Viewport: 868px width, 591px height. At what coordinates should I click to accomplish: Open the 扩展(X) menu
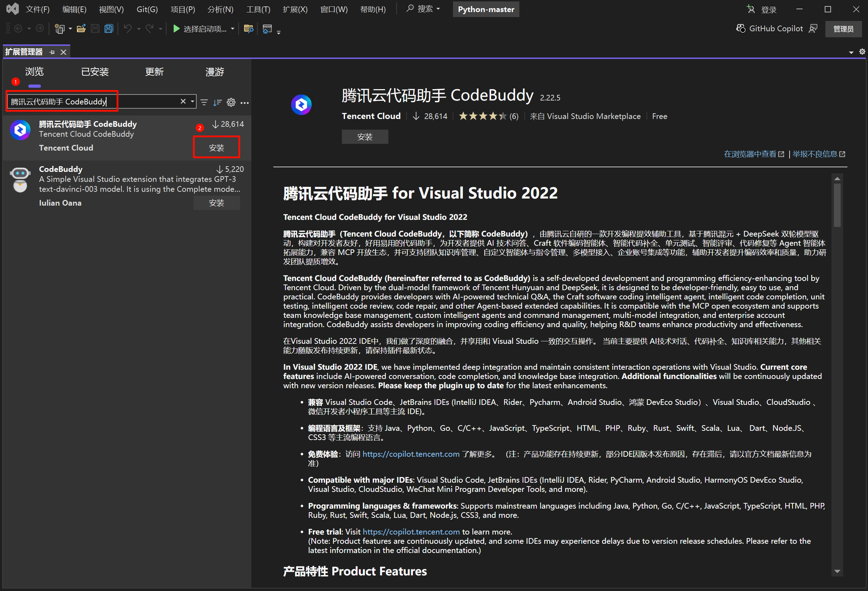click(295, 9)
